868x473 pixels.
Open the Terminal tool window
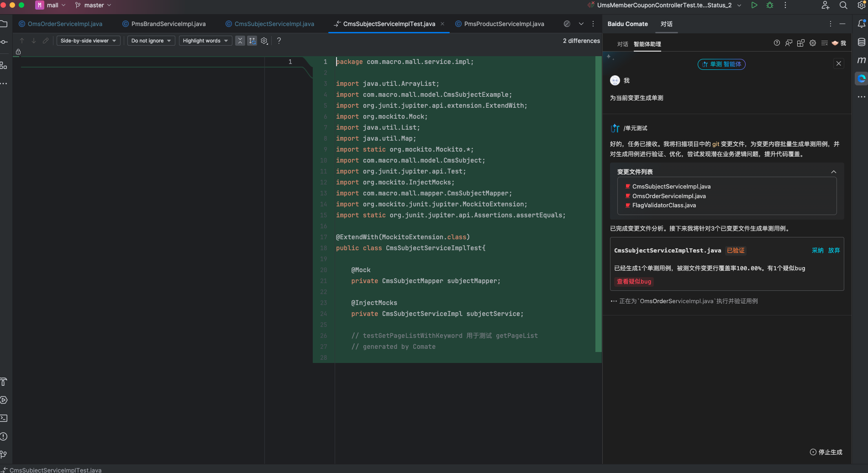pyautogui.click(x=4, y=418)
